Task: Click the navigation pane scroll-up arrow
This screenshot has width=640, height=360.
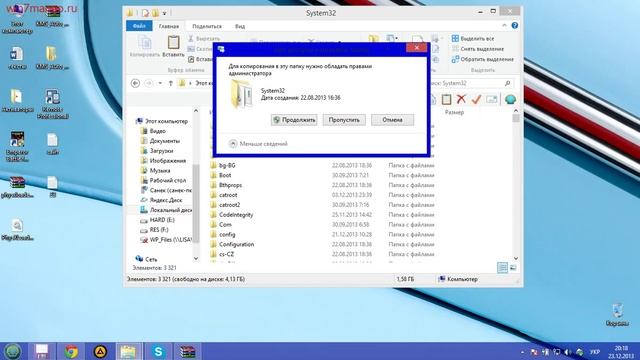Action: [196, 111]
